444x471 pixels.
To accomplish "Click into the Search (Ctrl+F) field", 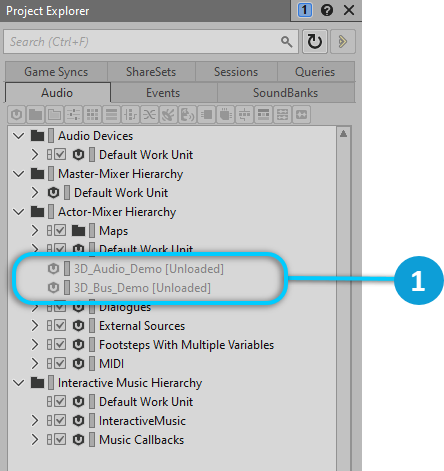I will click(143, 42).
